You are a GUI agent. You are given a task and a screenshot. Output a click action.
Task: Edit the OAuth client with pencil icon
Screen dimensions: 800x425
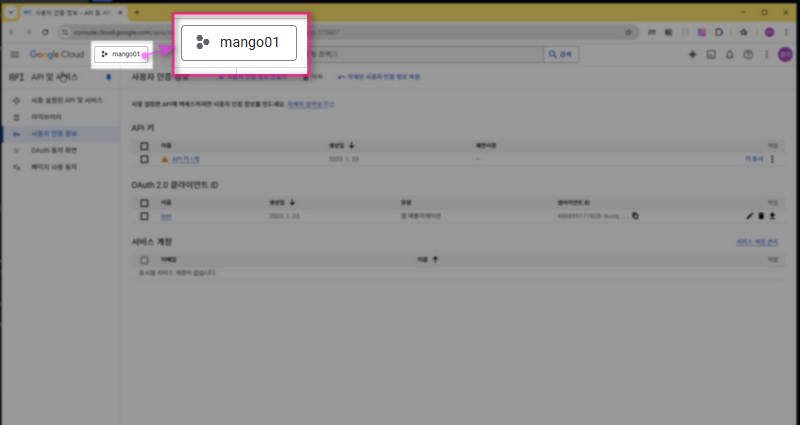click(x=749, y=215)
